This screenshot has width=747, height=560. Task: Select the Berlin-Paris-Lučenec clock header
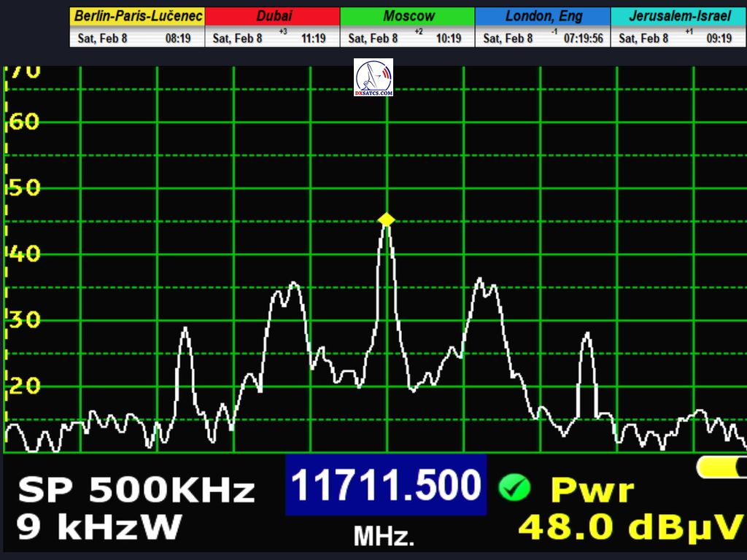[137, 16]
